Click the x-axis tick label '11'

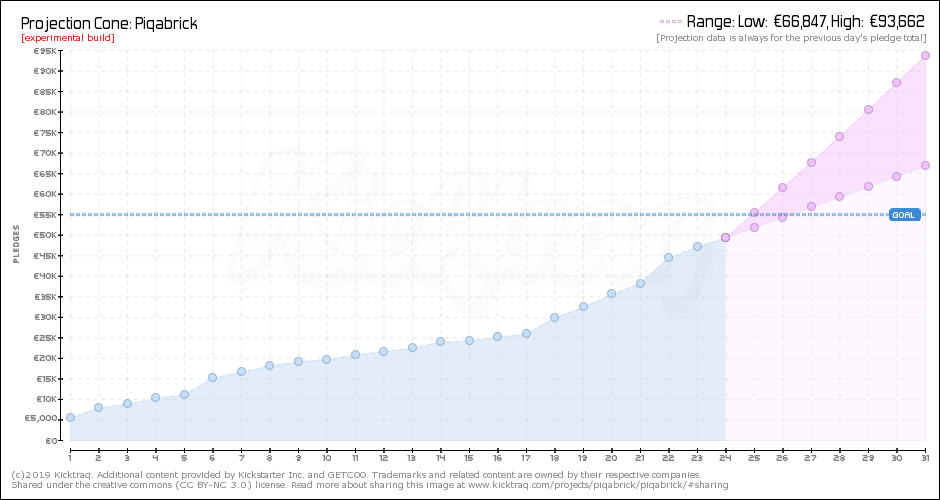coord(355,458)
